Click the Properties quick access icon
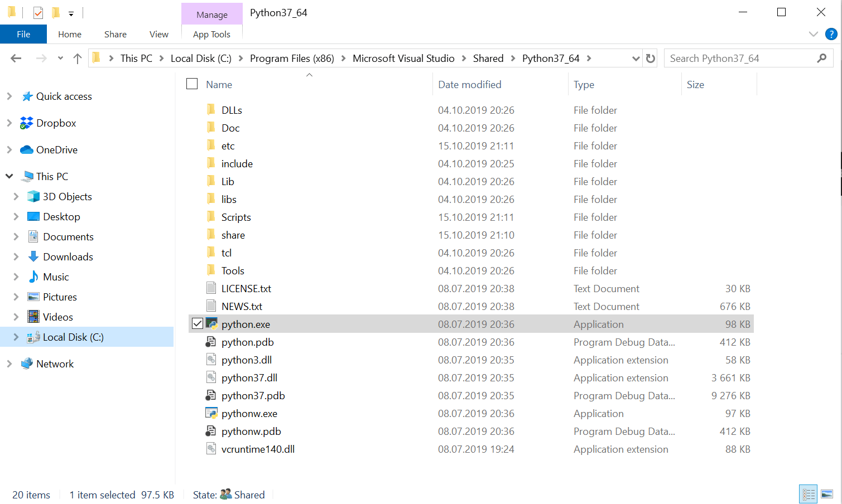 click(x=38, y=13)
